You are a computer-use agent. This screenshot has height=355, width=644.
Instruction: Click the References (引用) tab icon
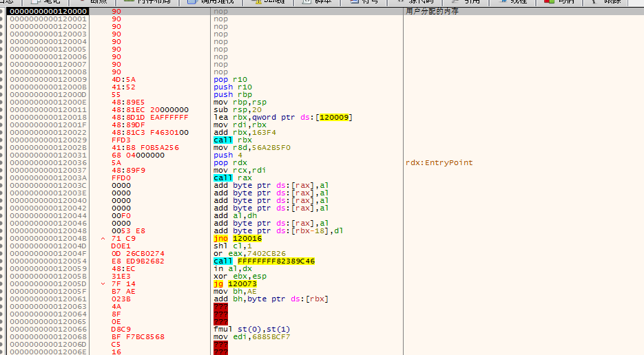point(454,2)
